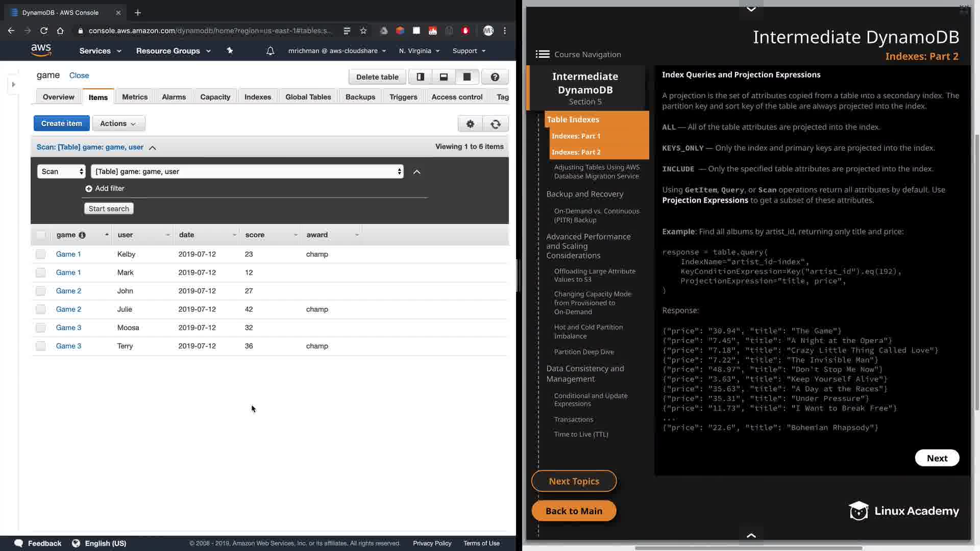Click the pin shortcut icon in AWS navbar
Screen dimensions: 980x551
coord(230,51)
